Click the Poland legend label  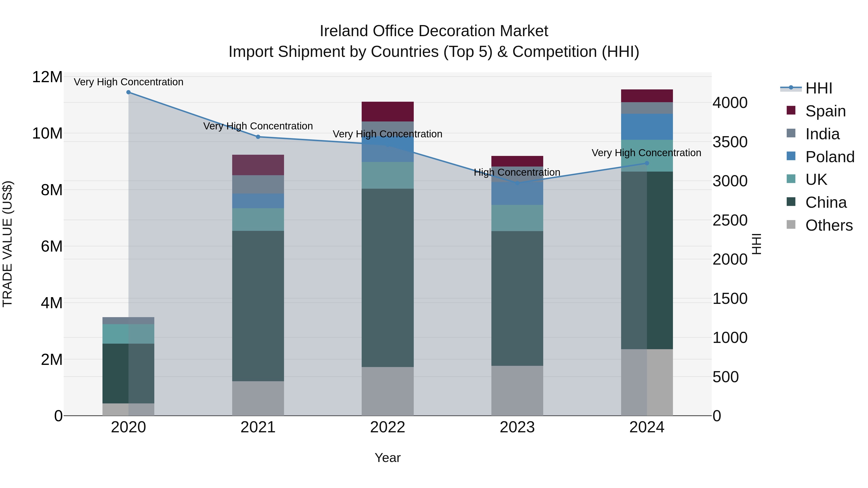830,157
